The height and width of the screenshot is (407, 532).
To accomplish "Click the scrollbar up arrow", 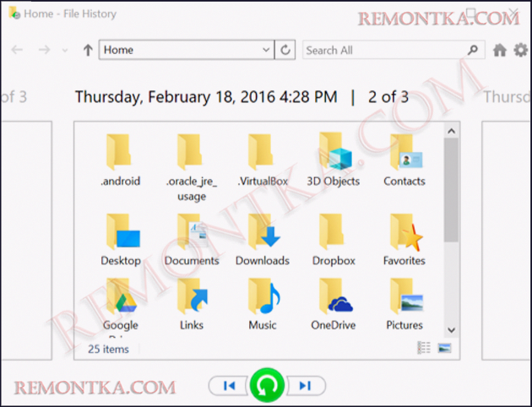I will pos(451,131).
